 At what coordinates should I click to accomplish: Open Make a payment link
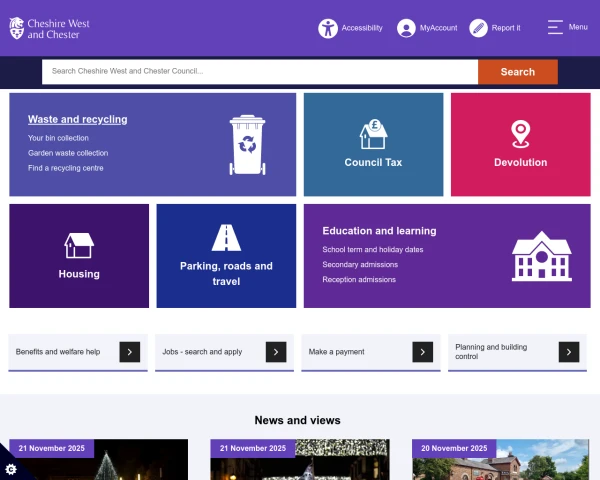tap(336, 352)
